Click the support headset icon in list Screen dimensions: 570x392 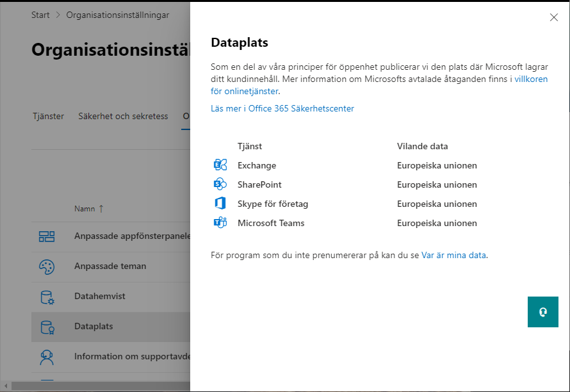click(x=47, y=357)
